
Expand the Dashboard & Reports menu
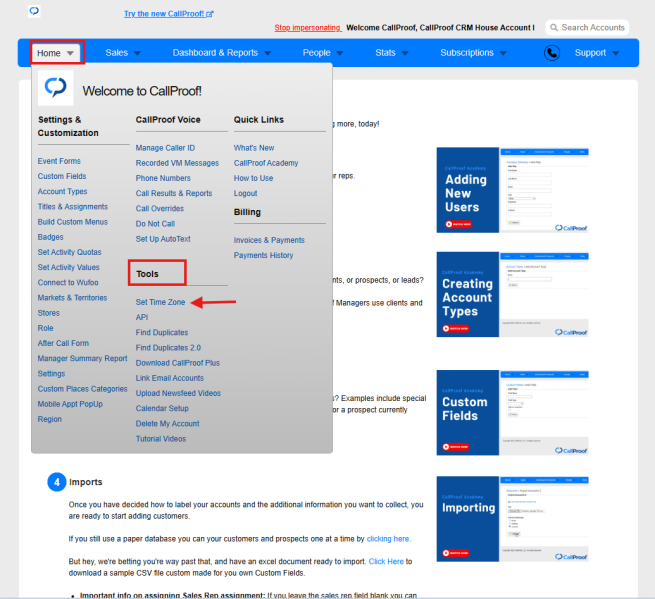[x=222, y=53]
